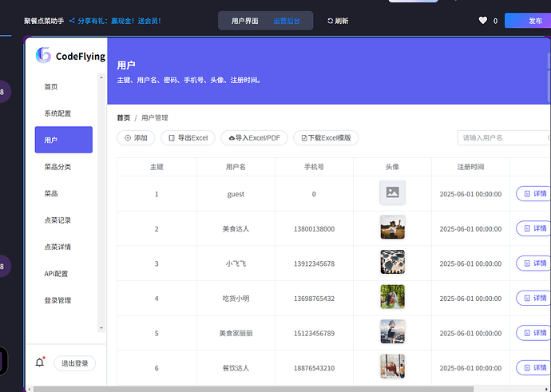Click the 添加 add button
The width and height of the screenshot is (551, 392).
(136, 137)
